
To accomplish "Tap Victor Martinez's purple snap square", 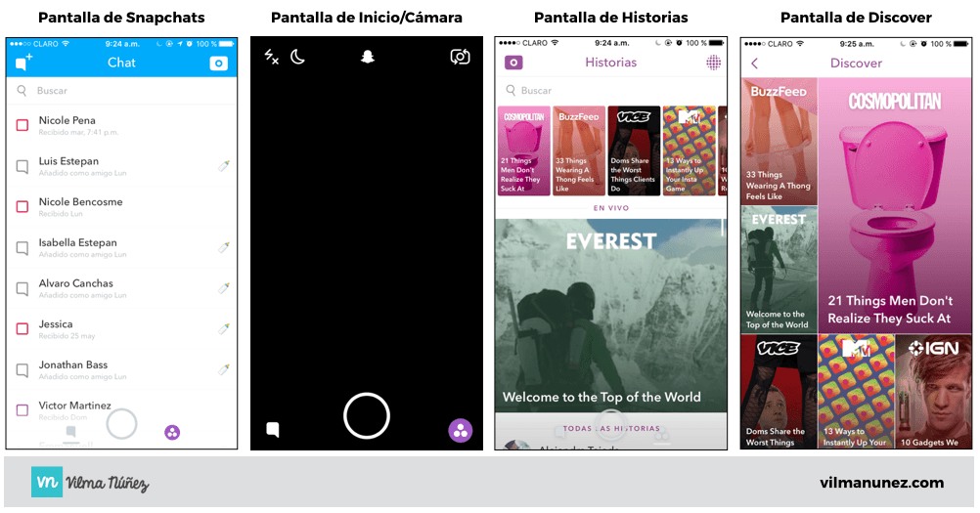I will click(22, 410).
